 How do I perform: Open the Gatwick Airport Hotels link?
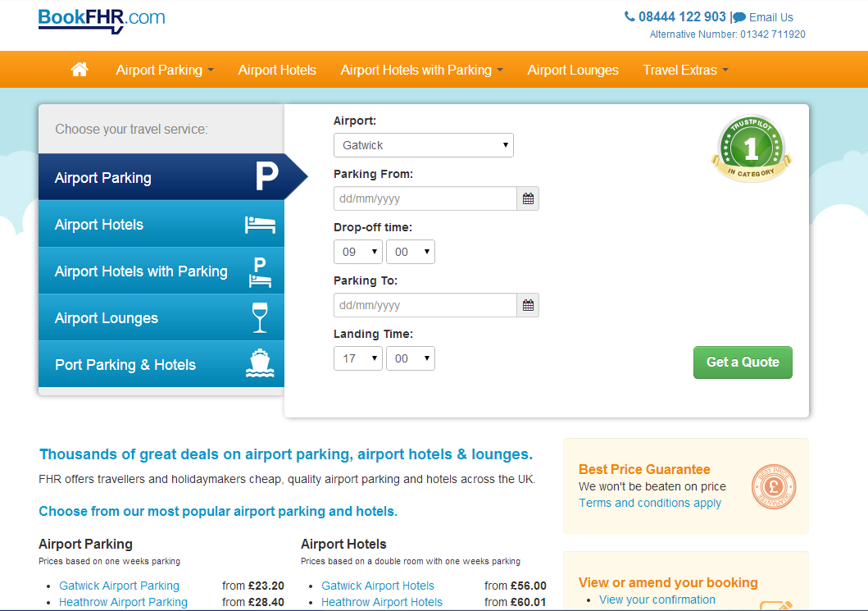(x=378, y=586)
